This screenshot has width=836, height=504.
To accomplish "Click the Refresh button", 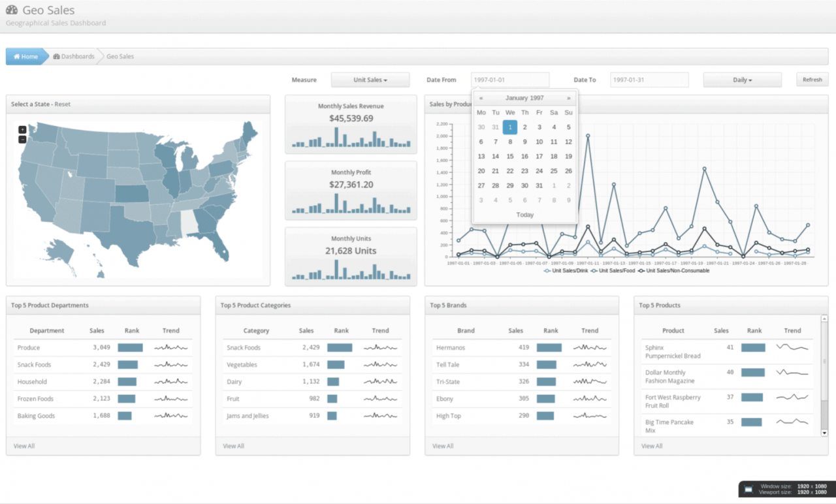I will (x=812, y=80).
